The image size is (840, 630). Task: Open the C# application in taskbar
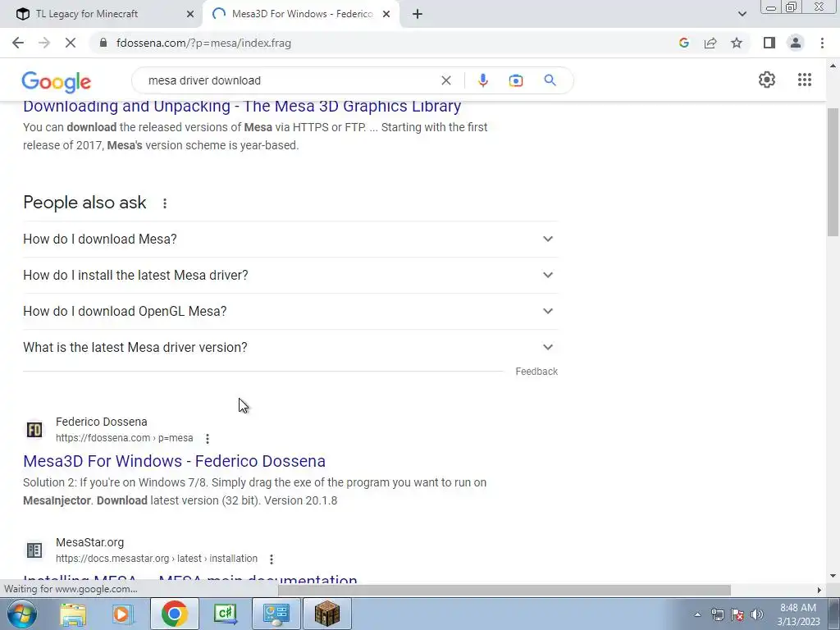(x=225, y=614)
